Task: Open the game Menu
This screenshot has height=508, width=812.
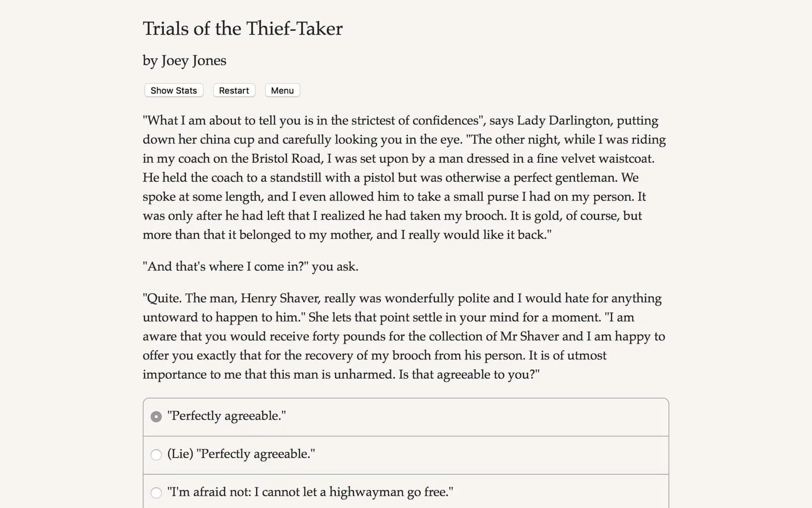Action: tap(282, 90)
